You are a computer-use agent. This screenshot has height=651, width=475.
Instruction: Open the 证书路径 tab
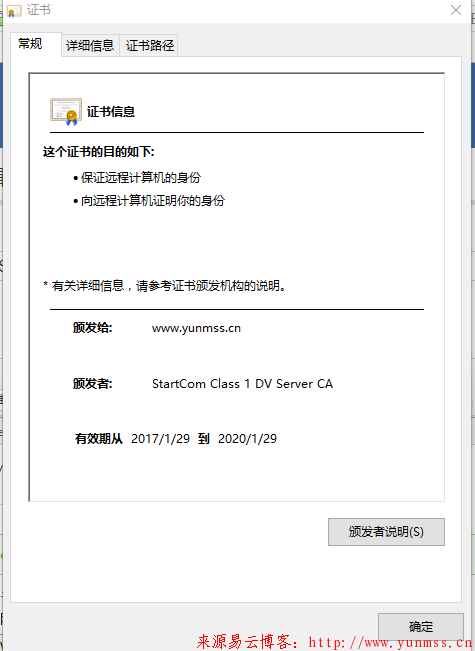click(149, 45)
